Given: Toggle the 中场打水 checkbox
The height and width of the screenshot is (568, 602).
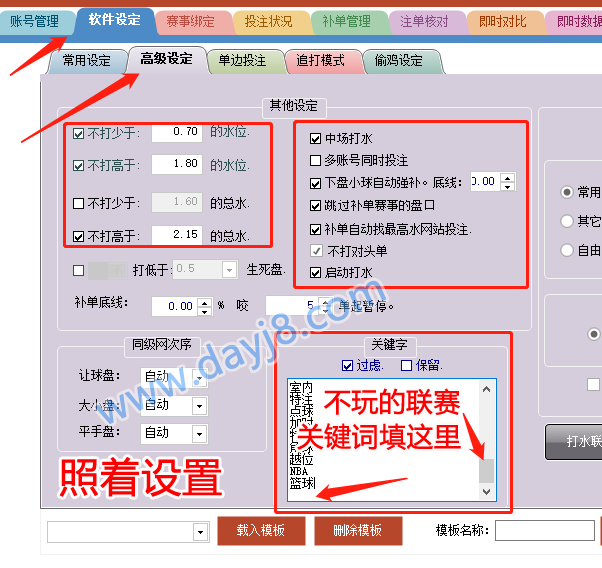Looking at the screenshot, I should (315, 139).
